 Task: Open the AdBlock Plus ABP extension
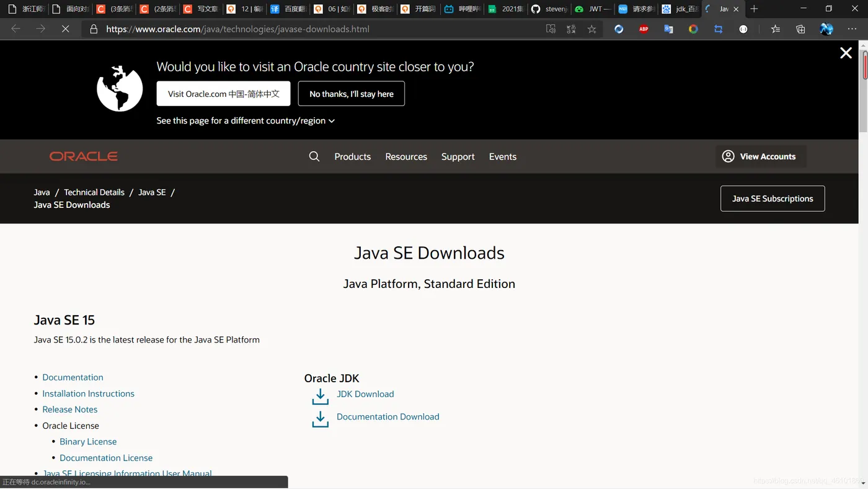[644, 29]
